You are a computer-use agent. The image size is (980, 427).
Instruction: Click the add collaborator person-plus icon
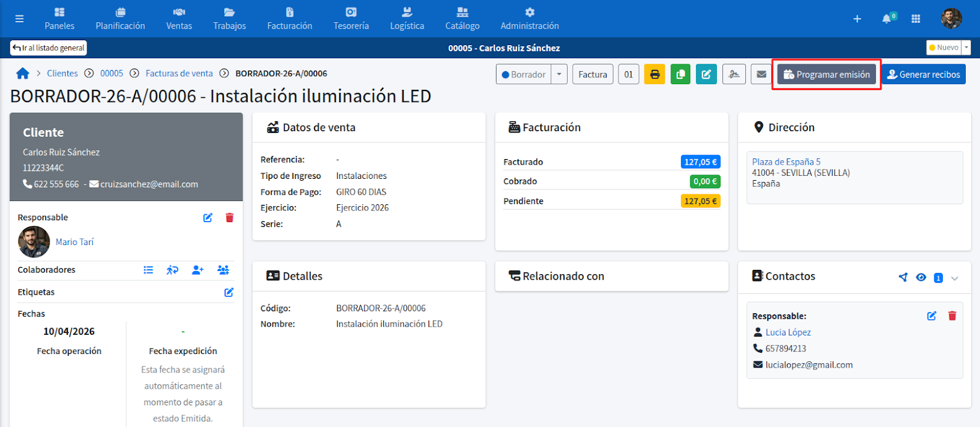point(197,270)
